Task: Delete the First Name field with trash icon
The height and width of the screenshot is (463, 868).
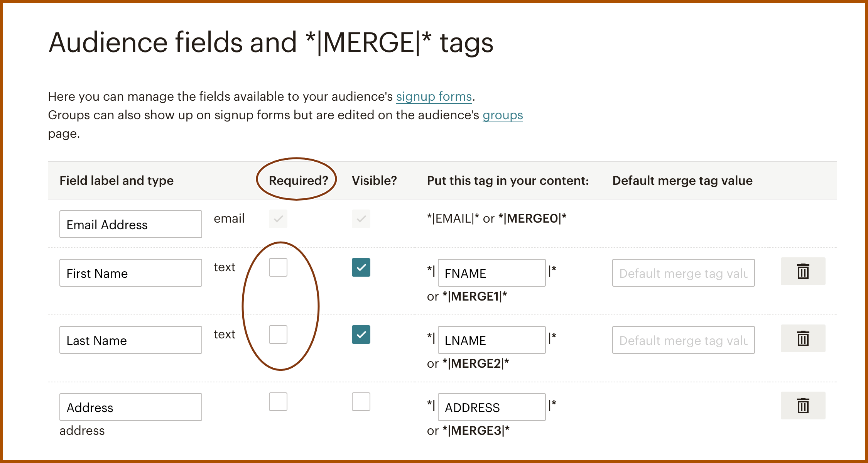Action: click(803, 271)
